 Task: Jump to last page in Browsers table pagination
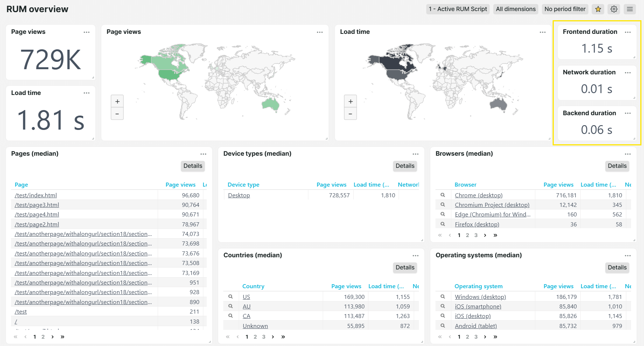click(495, 235)
